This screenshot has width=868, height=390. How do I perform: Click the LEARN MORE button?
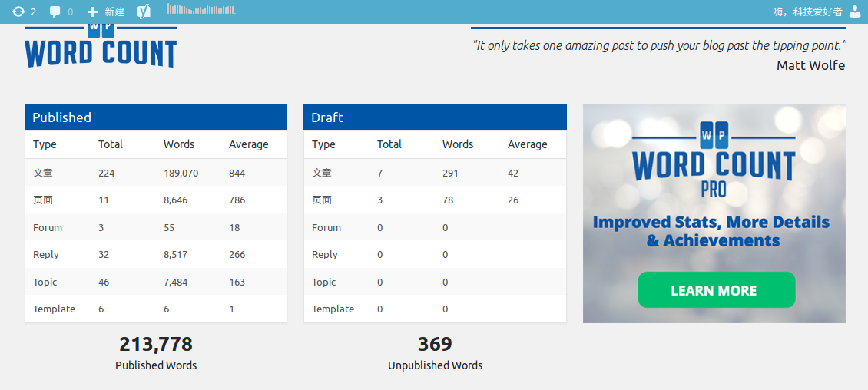[717, 290]
